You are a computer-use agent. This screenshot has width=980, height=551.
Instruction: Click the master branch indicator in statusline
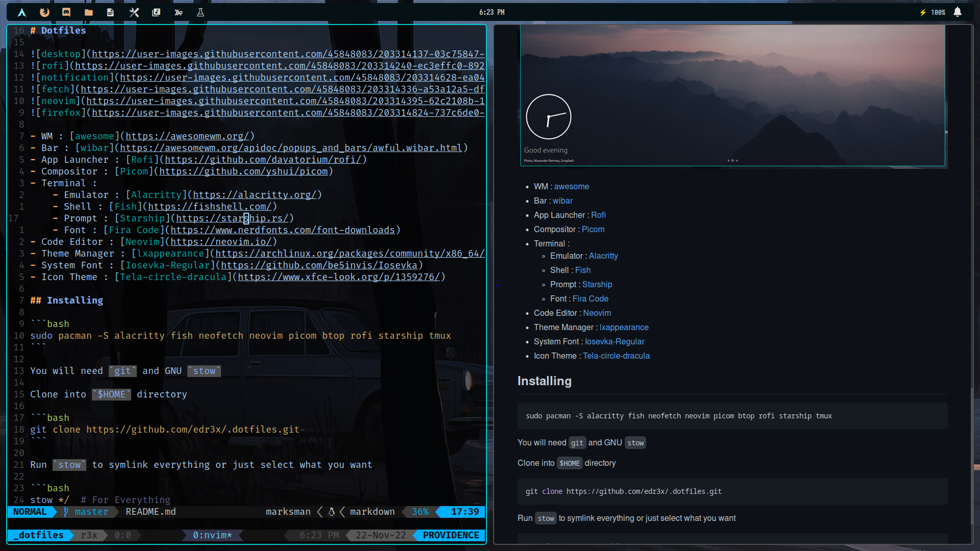[x=90, y=512]
